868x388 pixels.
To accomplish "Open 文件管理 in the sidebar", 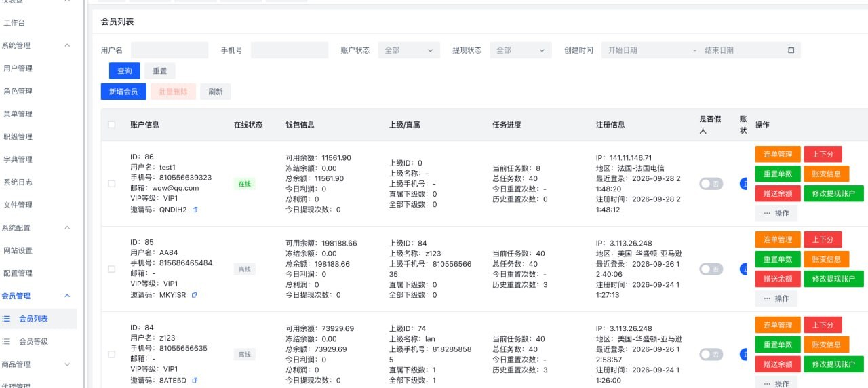I will point(18,205).
